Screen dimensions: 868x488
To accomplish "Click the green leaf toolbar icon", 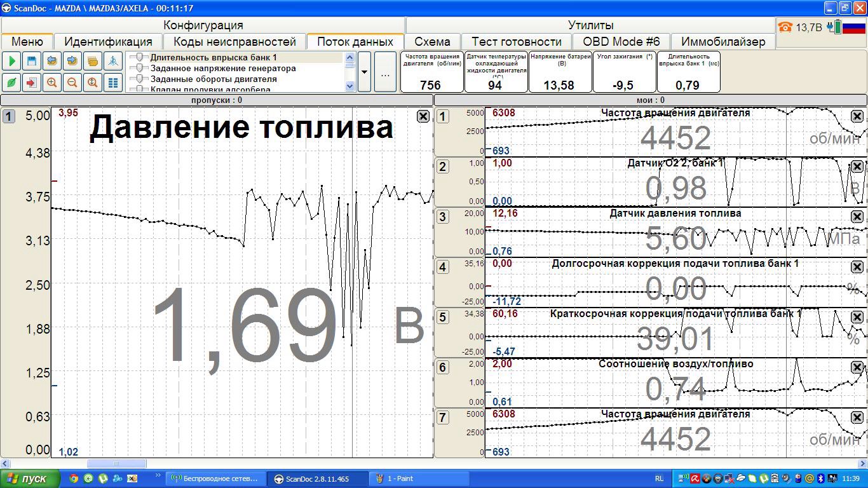I will pyautogui.click(x=11, y=83).
